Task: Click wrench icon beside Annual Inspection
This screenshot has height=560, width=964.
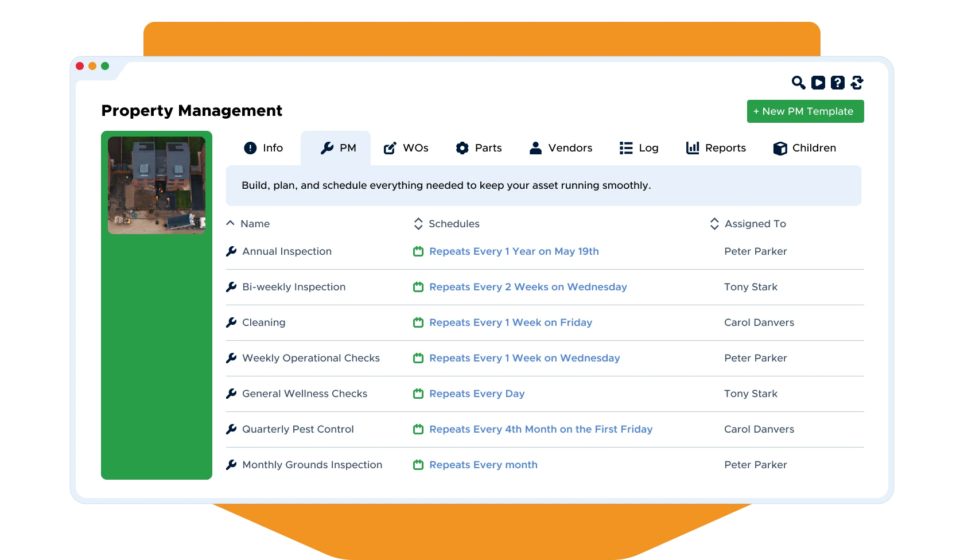Action: pos(231,251)
